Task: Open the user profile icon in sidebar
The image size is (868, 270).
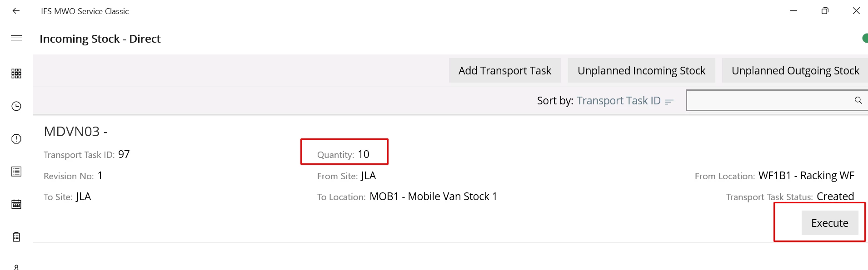Action: [16, 267]
